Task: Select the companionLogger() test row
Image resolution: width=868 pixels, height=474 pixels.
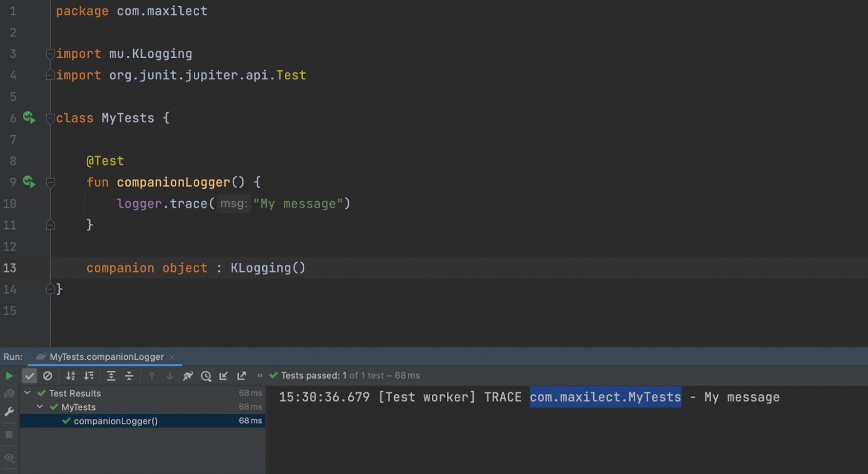Action: [x=142, y=421]
